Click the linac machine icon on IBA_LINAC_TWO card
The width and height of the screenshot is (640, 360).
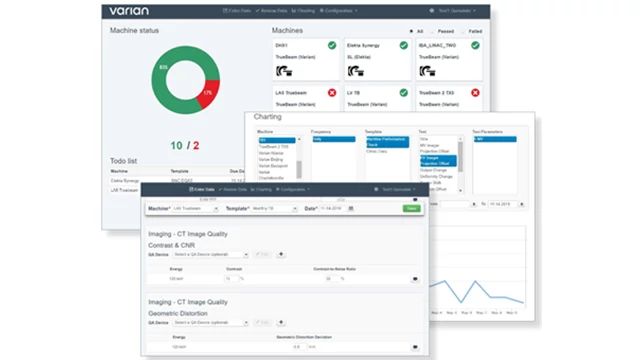click(x=427, y=71)
